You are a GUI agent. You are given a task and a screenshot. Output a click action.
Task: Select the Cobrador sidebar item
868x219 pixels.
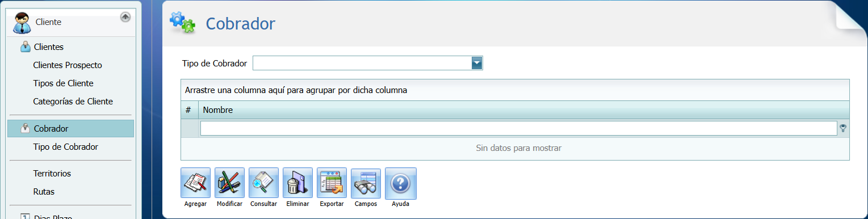click(71, 129)
